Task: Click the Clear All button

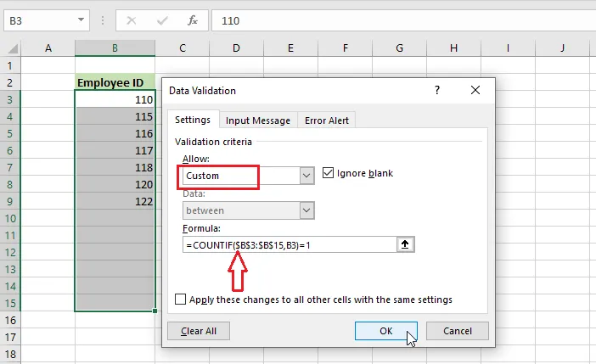Action: (199, 331)
